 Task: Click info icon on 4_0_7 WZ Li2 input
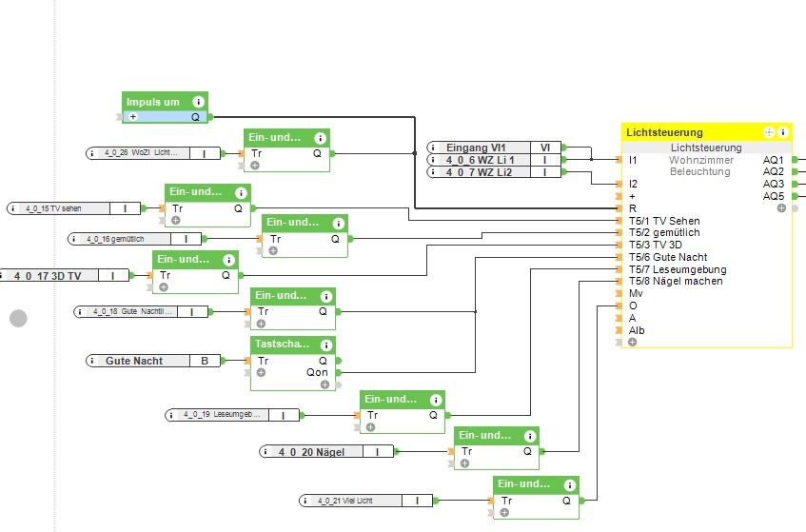433,172
